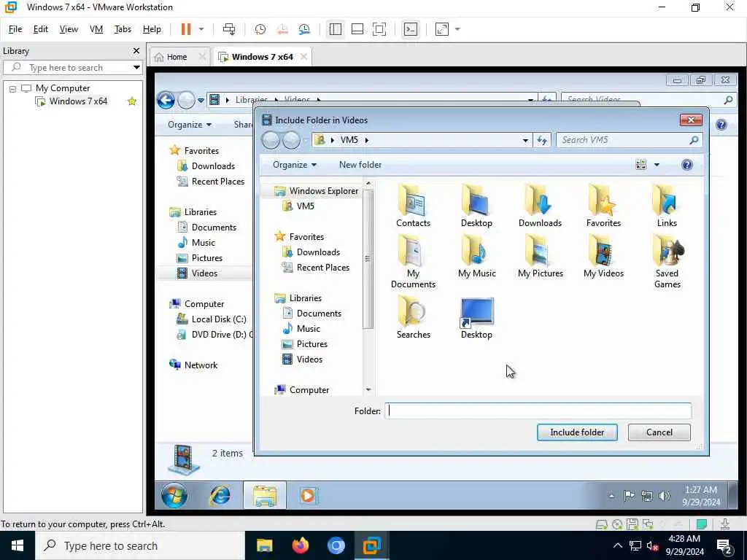The image size is (747, 560).
Task: Open the View menu
Action: click(x=69, y=29)
